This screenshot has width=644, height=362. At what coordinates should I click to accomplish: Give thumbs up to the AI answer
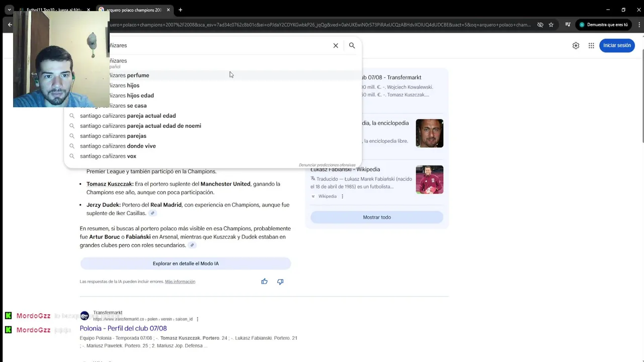264,282
